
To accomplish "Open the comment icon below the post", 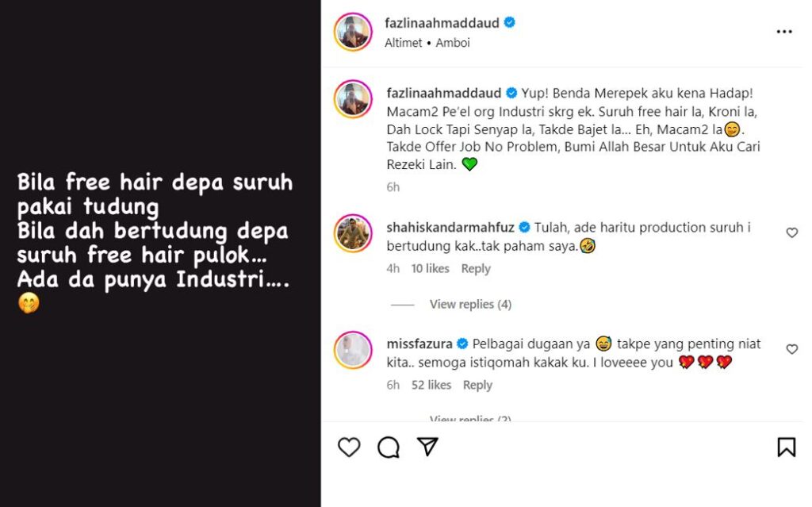I will pos(388,448).
